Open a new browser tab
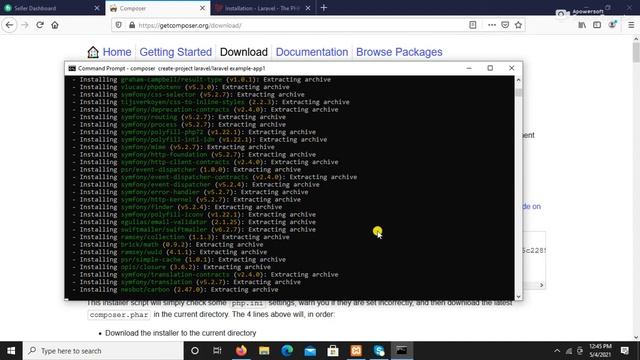The width and height of the screenshot is (640, 360). pyautogui.click(x=324, y=8)
